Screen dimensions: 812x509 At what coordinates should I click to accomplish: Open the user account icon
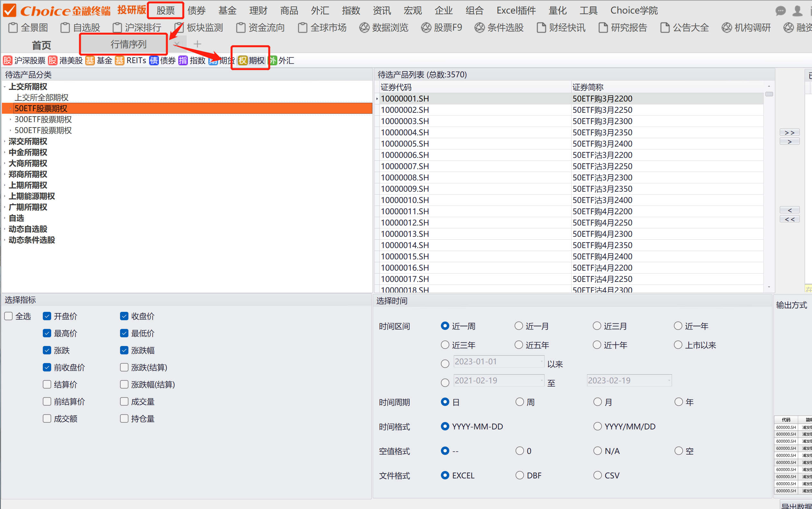click(x=798, y=11)
